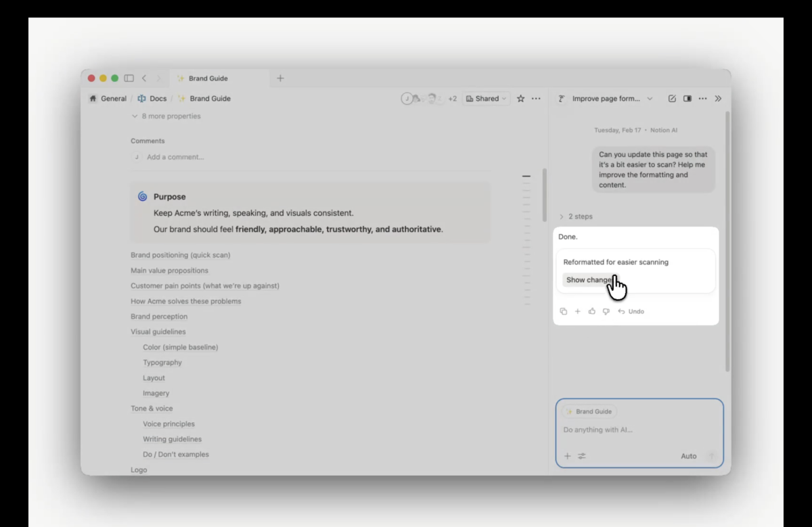Jump to Brand perception section
This screenshot has height=527, width=812.
click(159, 317)
